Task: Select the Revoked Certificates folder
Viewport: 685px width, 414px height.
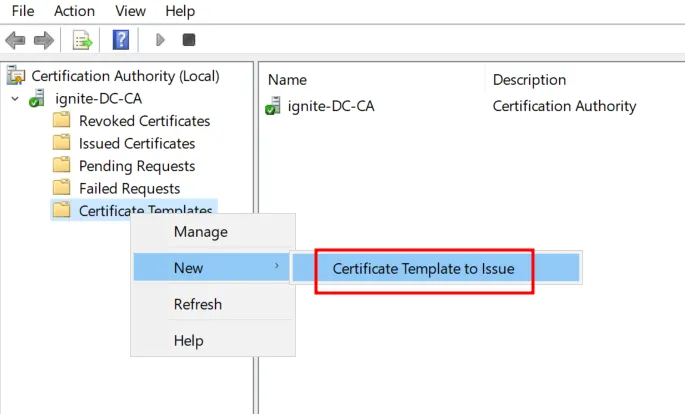Action: [144, 121]
